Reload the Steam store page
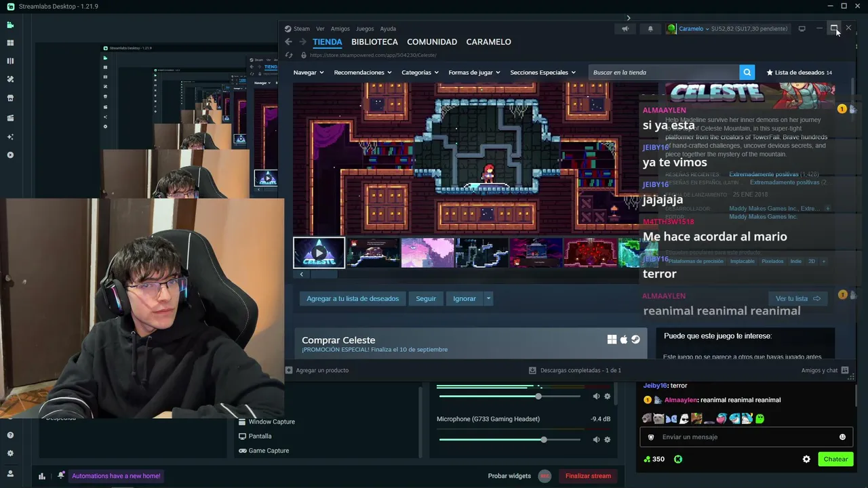This screenshot has width=868, height=488. coord(289,55)
